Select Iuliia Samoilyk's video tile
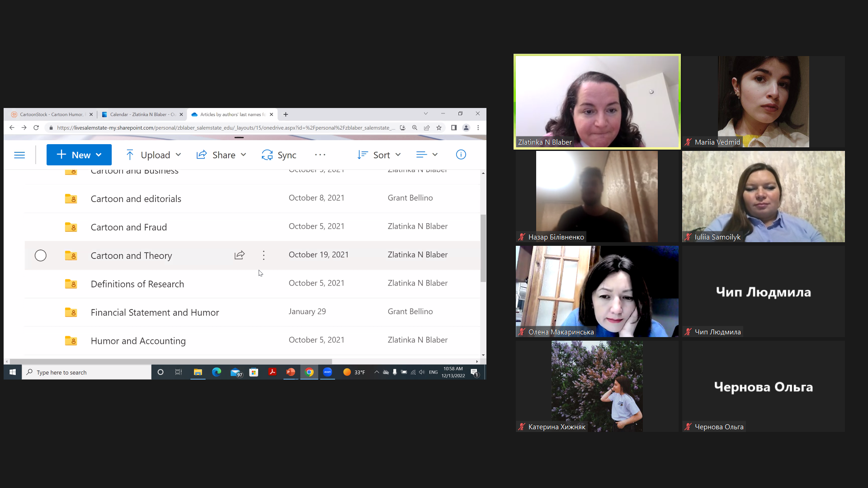Viewport: 868px width, 488px height. 763,197
